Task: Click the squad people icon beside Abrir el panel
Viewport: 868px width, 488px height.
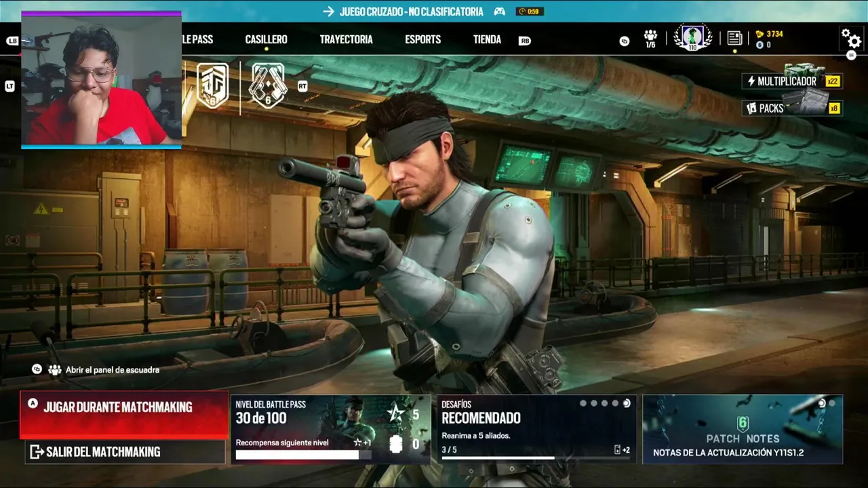Action: 55,370
